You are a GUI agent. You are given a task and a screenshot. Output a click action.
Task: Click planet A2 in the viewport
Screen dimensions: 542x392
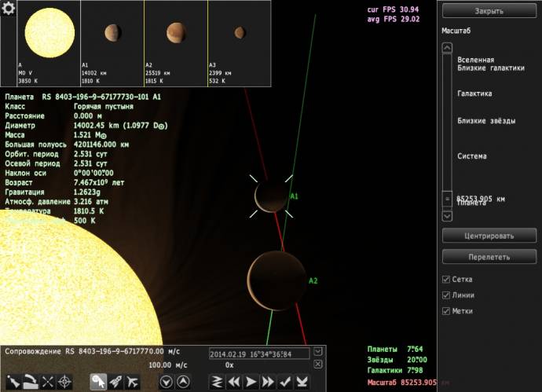[x=276, y=280]
